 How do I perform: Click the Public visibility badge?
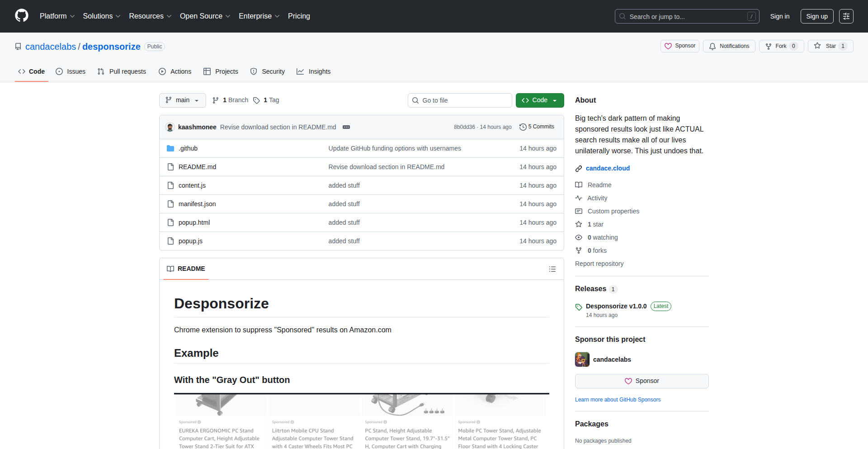[155, 47]
